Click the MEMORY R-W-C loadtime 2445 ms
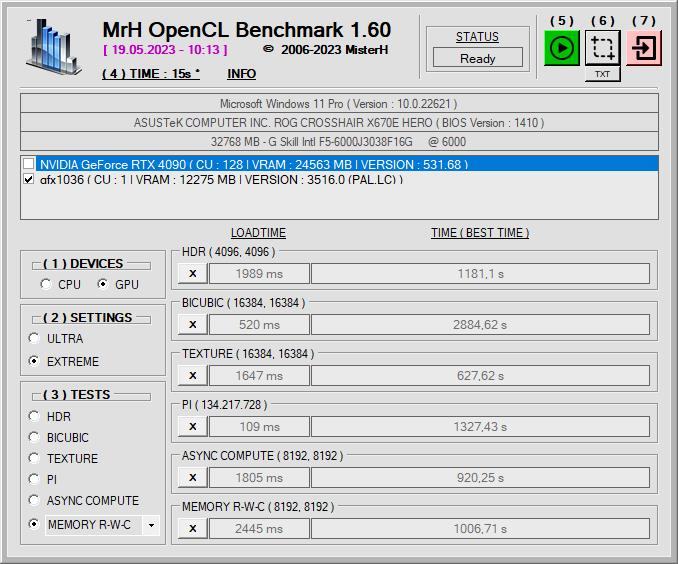Image resolution: width=678 pixels, height=564 pixels. (259, 529)
